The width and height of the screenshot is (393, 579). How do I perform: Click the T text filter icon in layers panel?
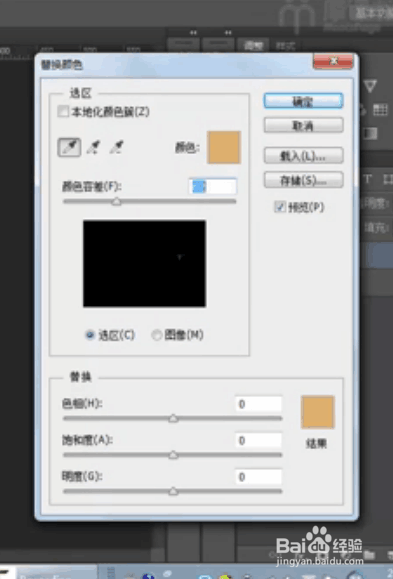[x=368, y=179]
